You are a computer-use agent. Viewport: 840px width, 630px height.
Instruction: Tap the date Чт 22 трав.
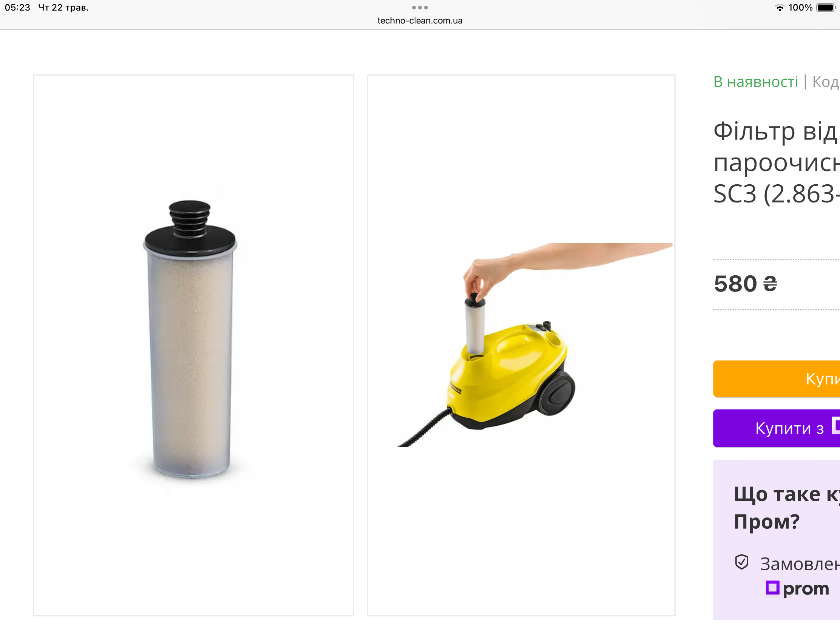[x=63, y=8]
